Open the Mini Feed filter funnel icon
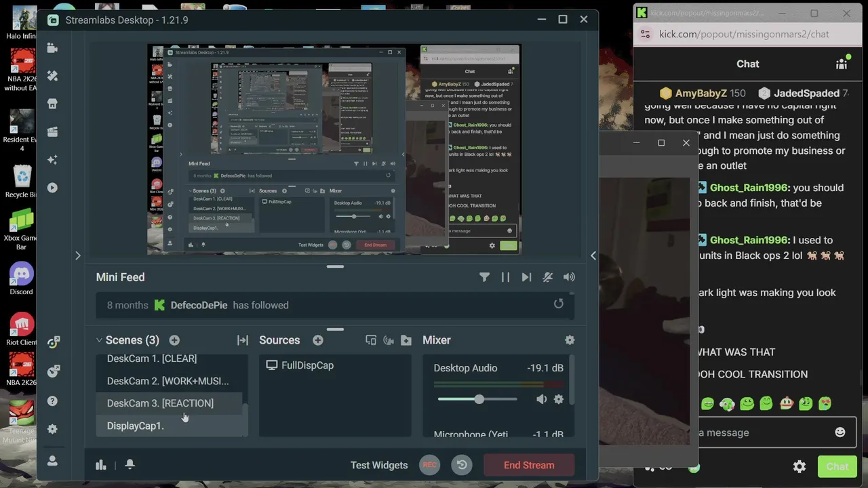 pos(484,277)
